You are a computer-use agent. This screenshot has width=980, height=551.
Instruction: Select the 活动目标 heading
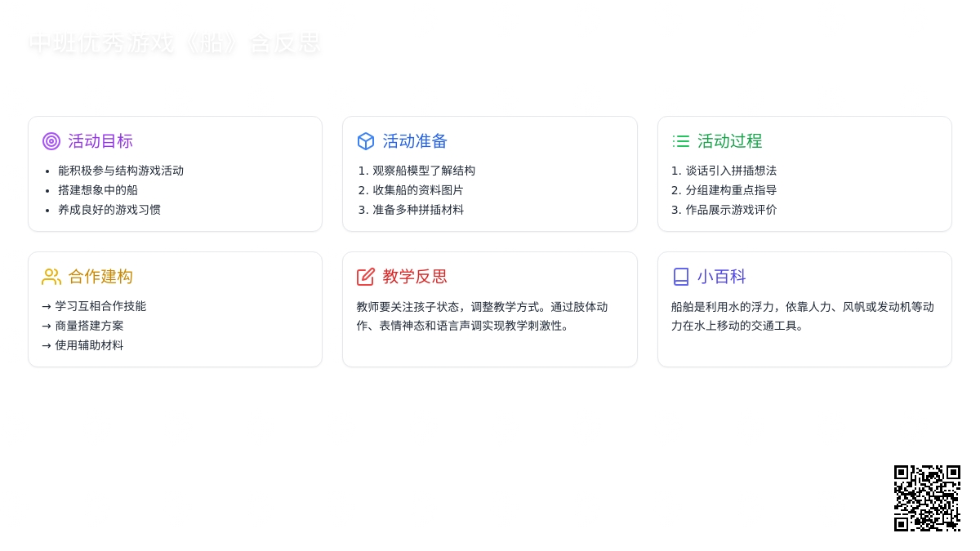(100, 141)
